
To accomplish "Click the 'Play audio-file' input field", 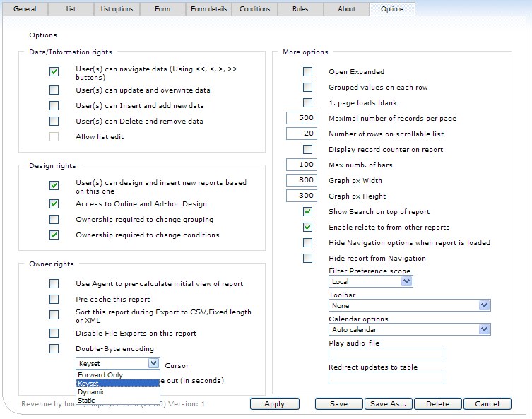I will pos(386,354).
